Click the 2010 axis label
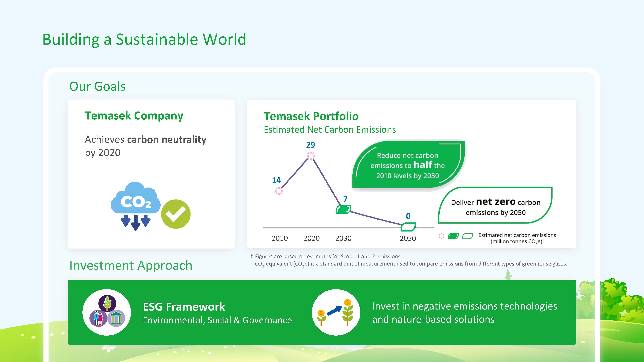Viewport: 644px width, 362px height. coord(279,238)
